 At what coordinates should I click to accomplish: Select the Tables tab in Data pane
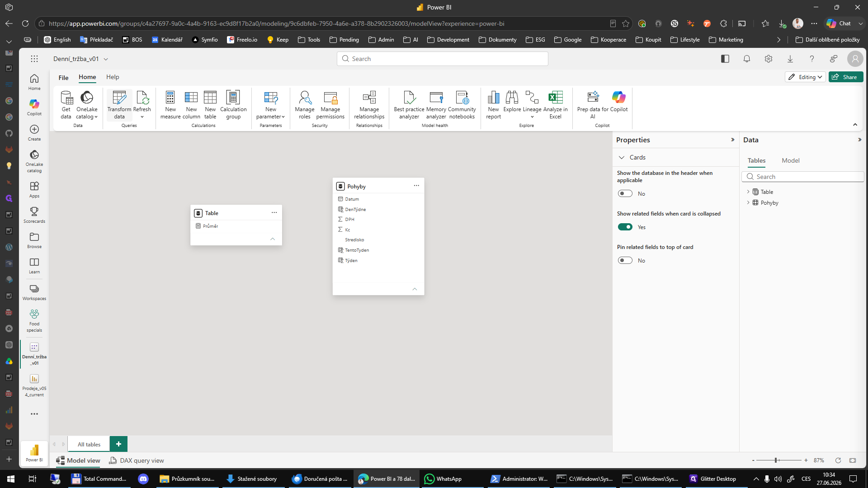pos(756,160)
